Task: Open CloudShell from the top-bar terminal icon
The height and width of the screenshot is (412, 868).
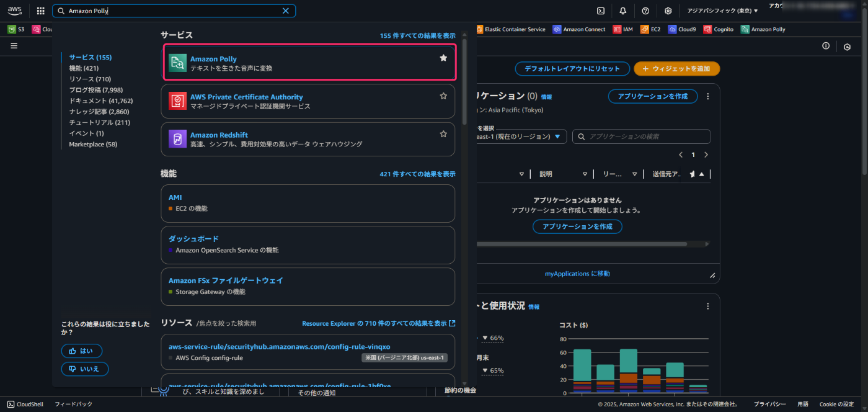Action: (x=601, y=11)
